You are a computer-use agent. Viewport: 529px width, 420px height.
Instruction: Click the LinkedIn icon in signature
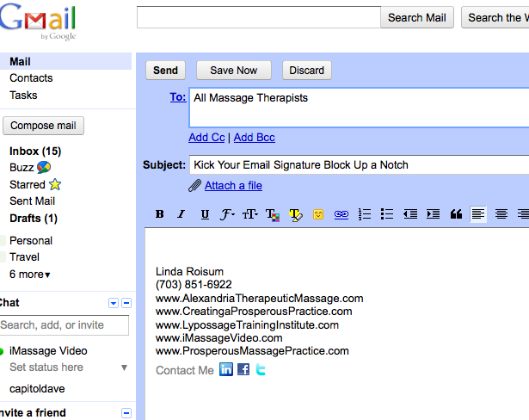pos(226,369)
